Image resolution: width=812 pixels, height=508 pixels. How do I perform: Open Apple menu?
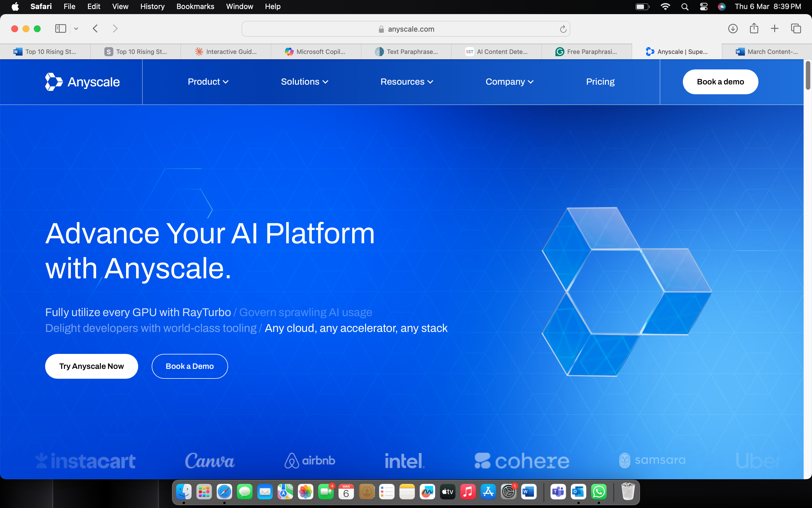point(15,6)
